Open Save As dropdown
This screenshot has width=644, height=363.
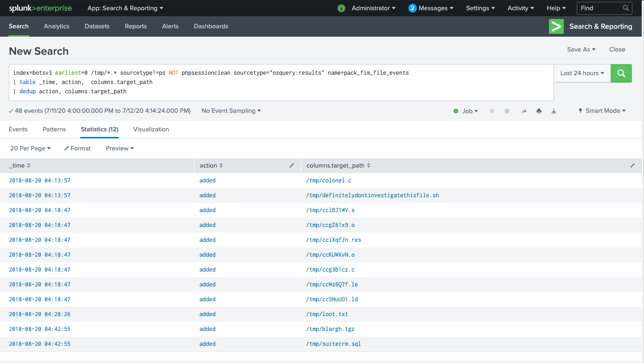[581, 50]
